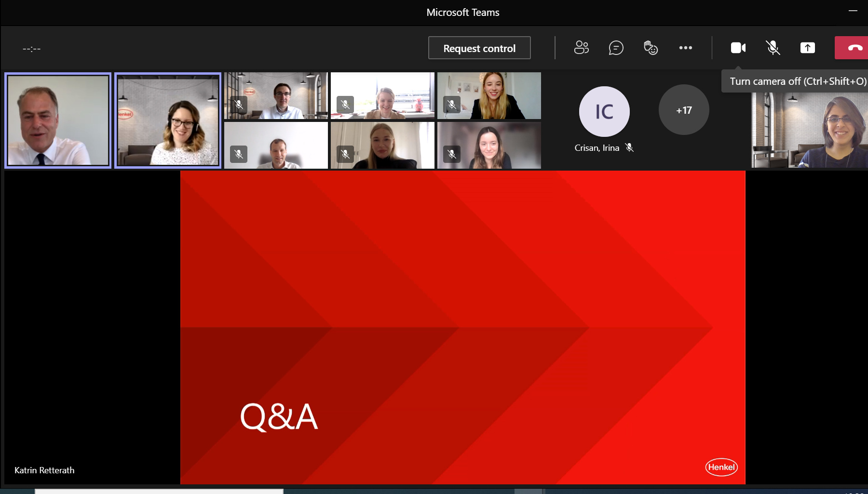Open the meeting chat icon
This screenshot has height=494, width=868.
(x=616, y=48)
